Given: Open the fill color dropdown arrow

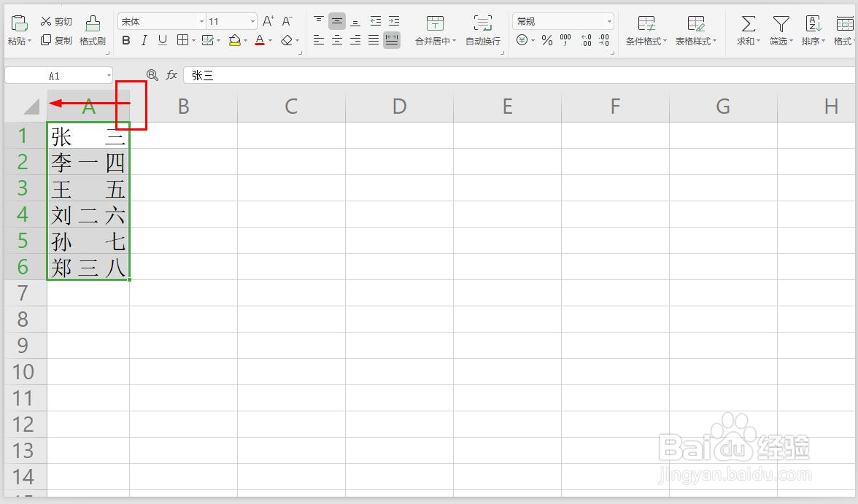Looking at the screenshot, I should pyautogui.click(x=245, y=41).
